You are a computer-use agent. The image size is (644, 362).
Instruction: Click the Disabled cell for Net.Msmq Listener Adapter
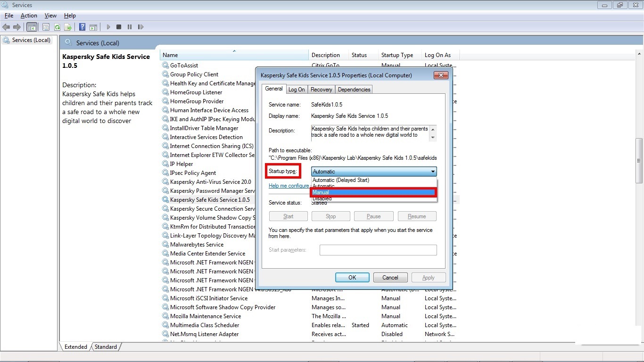[392, 334]
